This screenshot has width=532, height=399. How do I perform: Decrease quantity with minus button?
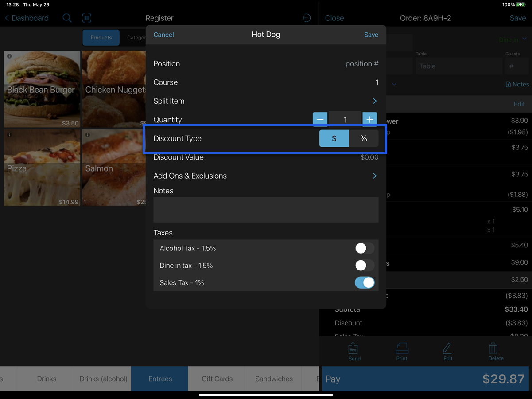[320, 120]
